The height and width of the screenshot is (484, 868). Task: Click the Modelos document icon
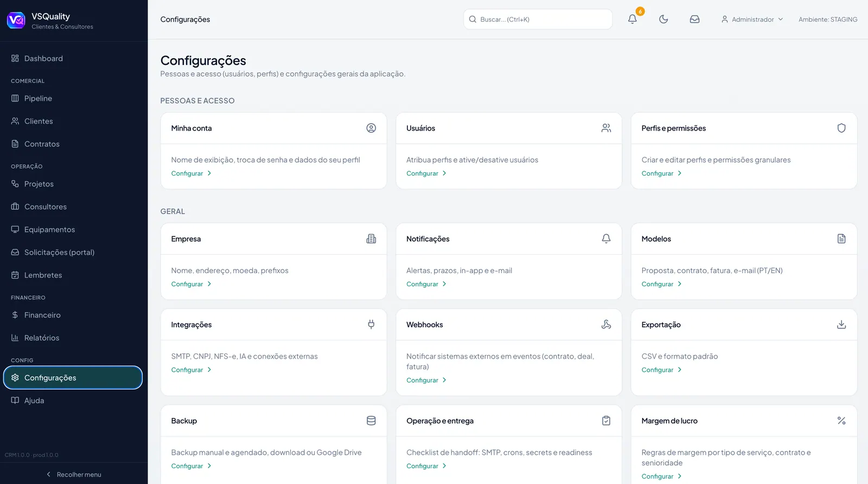tap(841, 238)
